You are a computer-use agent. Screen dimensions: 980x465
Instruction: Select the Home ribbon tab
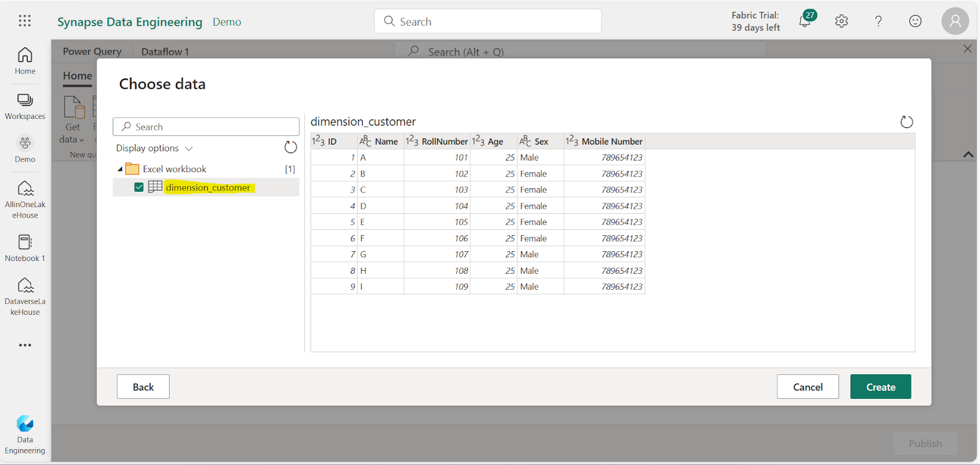coord(77,76)
